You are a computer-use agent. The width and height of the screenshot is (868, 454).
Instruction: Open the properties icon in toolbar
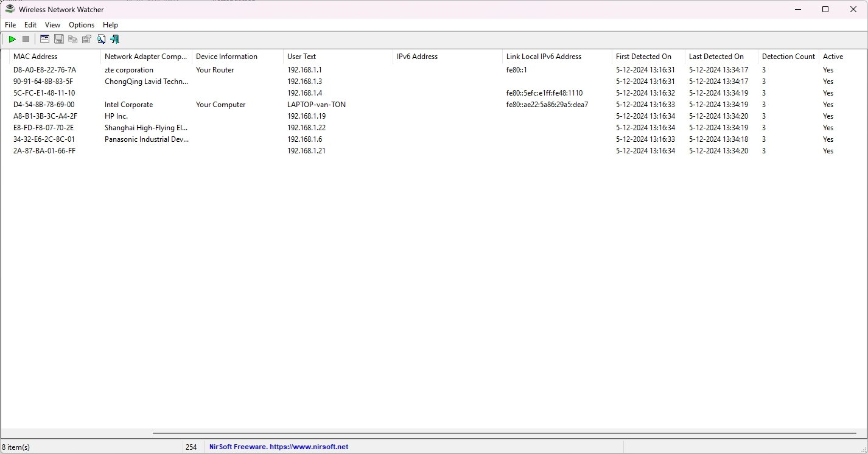click(x=86, y=39)
